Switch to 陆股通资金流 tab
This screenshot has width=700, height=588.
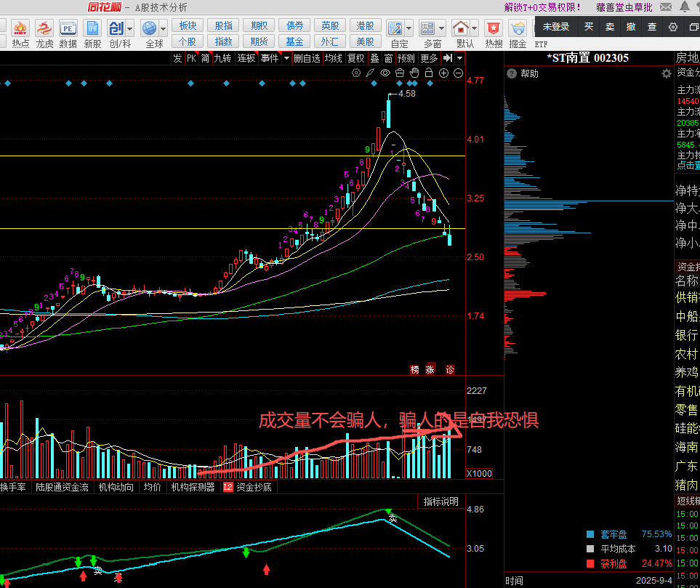[x=62, y=487]
